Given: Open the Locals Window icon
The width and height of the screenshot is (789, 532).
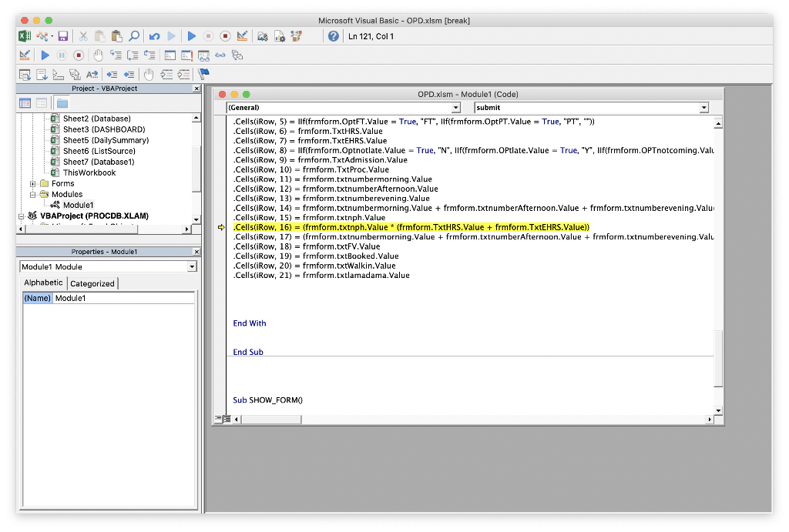Looking at the screenshot, I should click(x=170, y=55).
